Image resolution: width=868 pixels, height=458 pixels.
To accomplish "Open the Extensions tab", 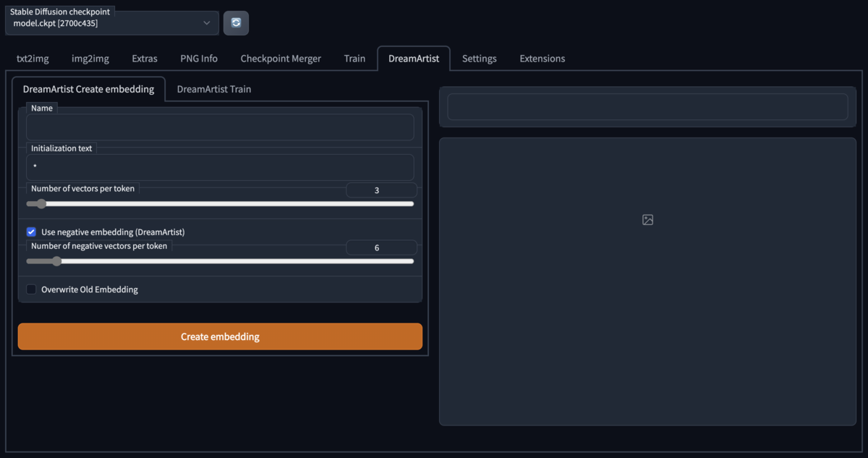I will [x=542, y=59].
